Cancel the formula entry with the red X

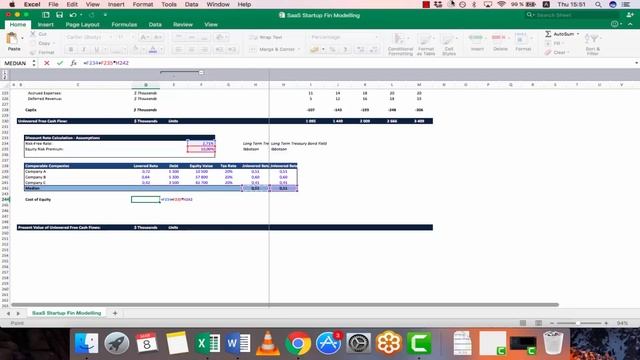(47, 63)
